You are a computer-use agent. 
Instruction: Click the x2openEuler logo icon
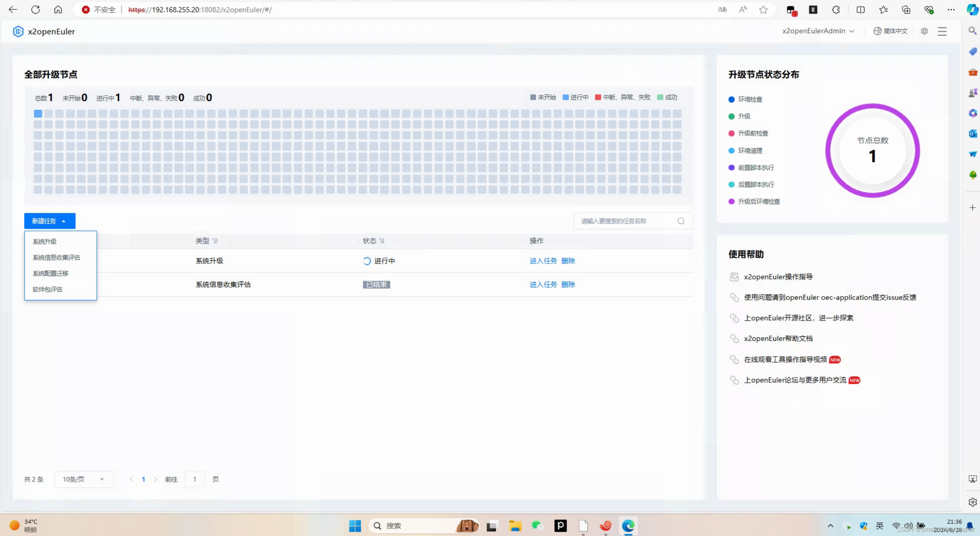coord(18,31)
